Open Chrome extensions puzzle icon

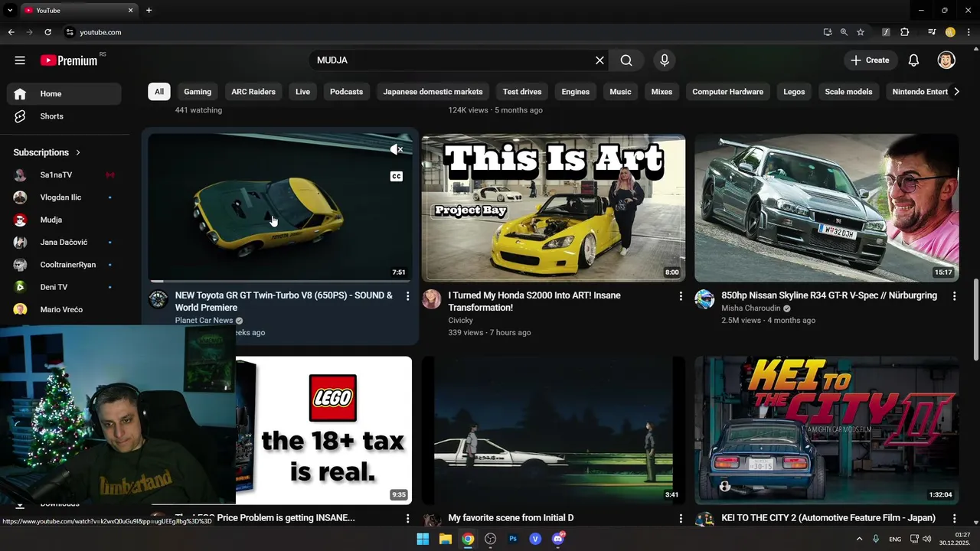905,32
